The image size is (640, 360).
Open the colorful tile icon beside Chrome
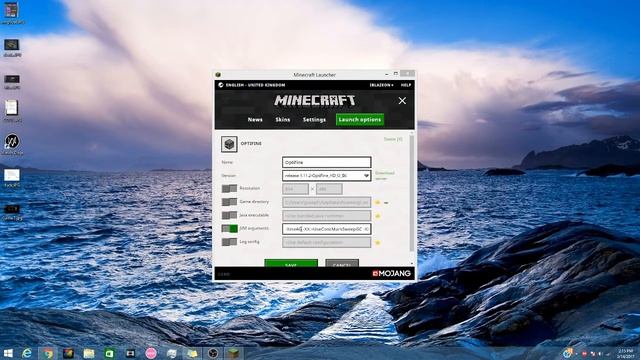pos(69,353)
